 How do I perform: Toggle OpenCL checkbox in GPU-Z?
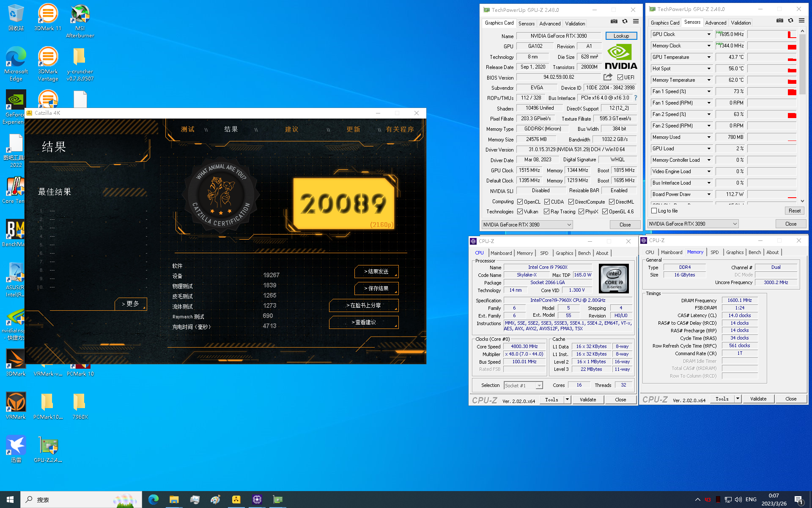coord(520,202)
